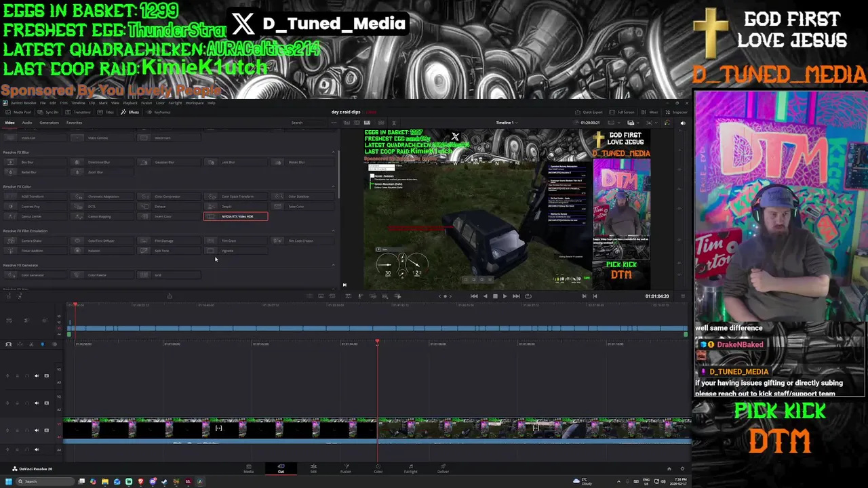868x488 pixels.
Task: Open the Playback menu
Action: pyautogui.click(x=130, y=103)
